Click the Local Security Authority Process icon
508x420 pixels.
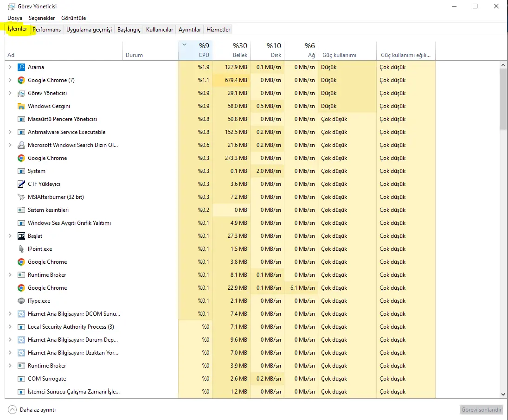pos(21,327)
